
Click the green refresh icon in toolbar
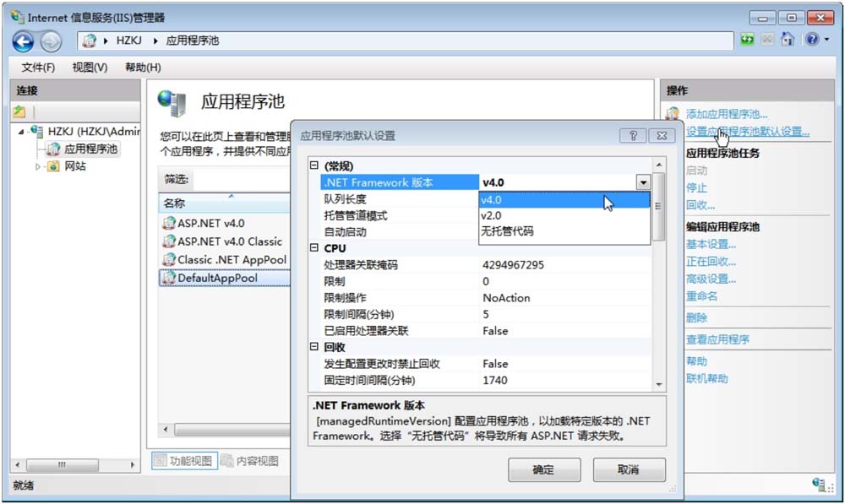[x=747, y=40]
